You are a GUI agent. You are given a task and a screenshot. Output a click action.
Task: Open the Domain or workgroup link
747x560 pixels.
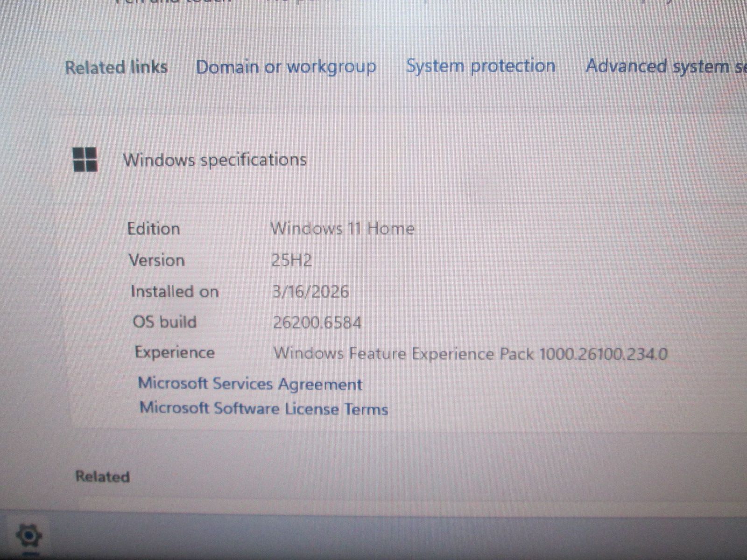point(286,67)
